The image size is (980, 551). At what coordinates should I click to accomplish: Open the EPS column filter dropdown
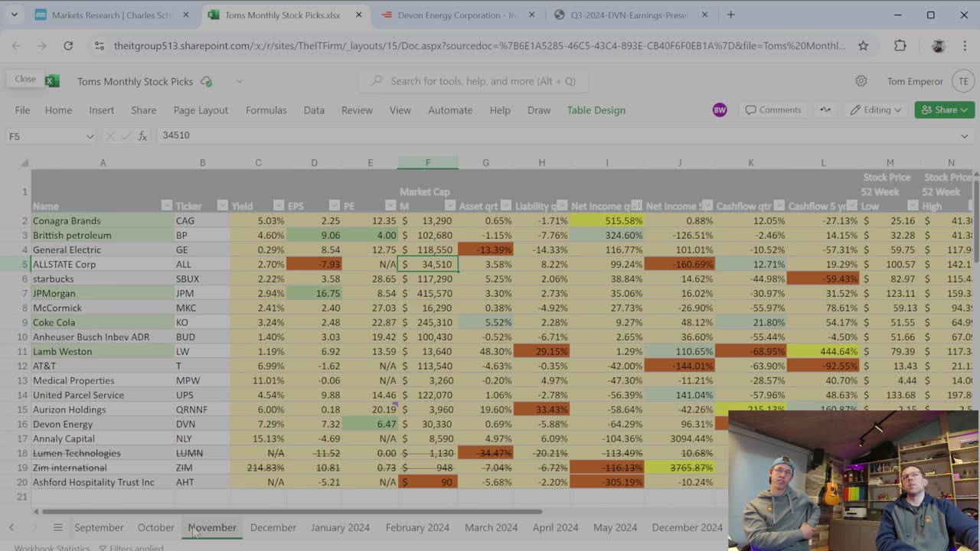coord(334,206)
